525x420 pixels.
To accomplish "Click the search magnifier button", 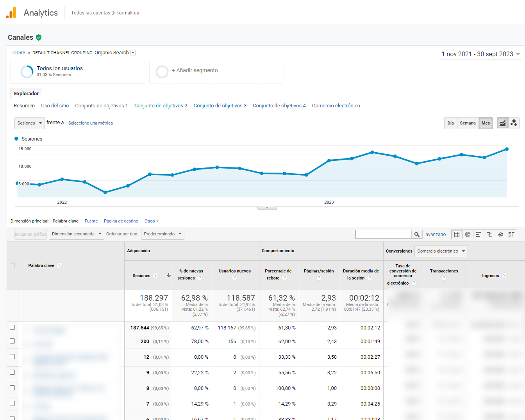I will 417,235.
